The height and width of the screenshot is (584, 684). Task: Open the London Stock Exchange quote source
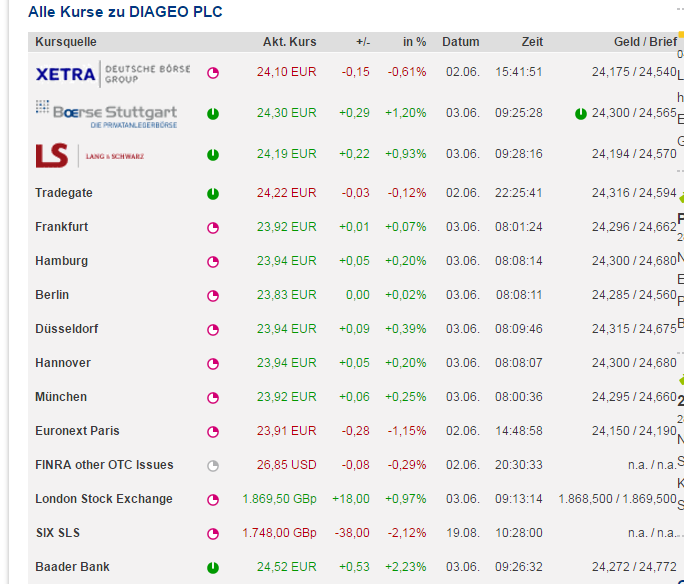coord(104,499)
